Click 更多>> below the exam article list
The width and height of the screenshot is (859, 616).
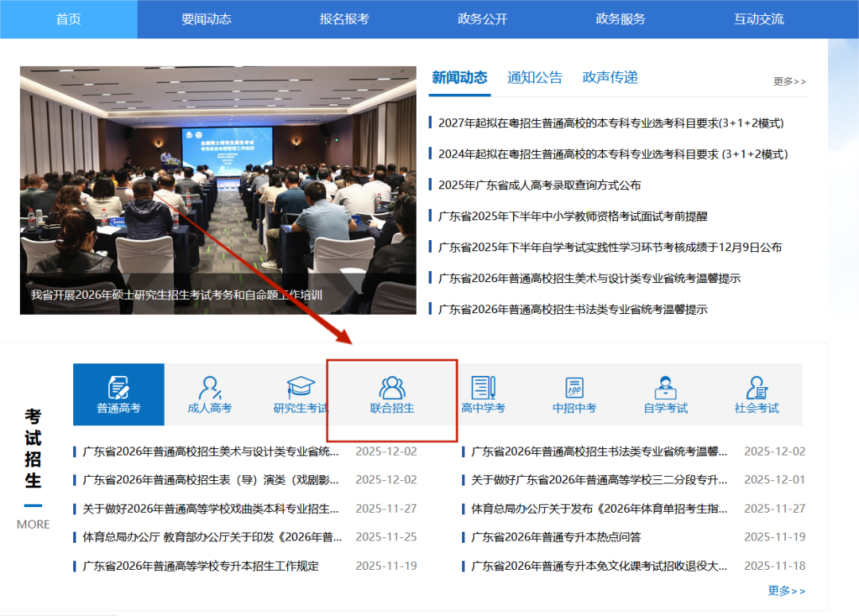point(787,591)
